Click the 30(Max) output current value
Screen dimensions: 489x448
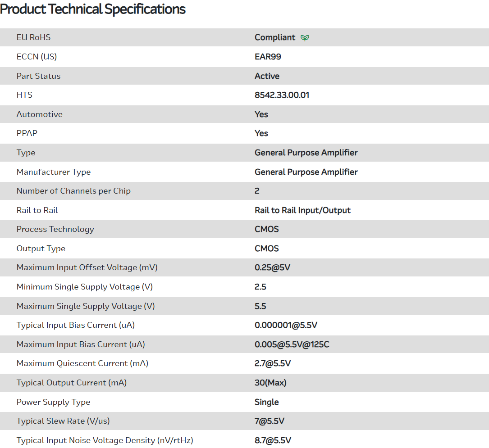point(270,383)
